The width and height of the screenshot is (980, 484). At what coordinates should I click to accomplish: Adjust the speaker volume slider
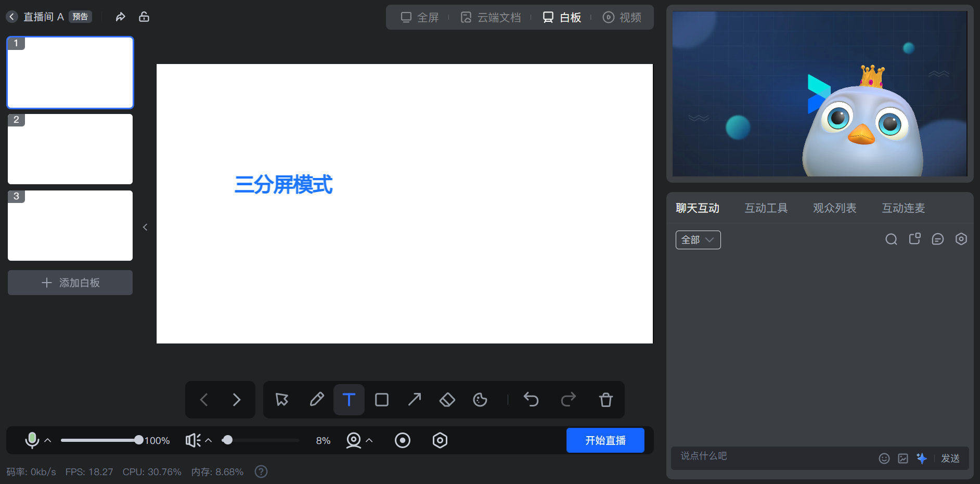point(261,440)
